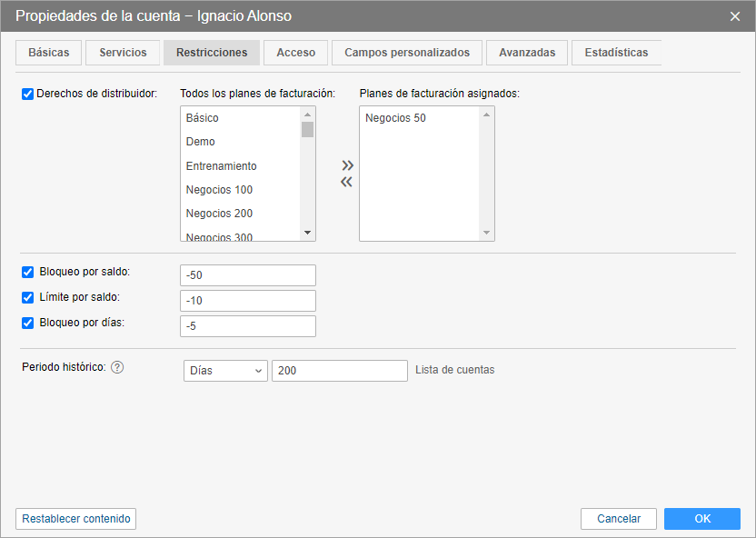Click the Bloqueo por saldo value field
The width and height of the screenshot is (756, 538).
(x=248, y=275)
